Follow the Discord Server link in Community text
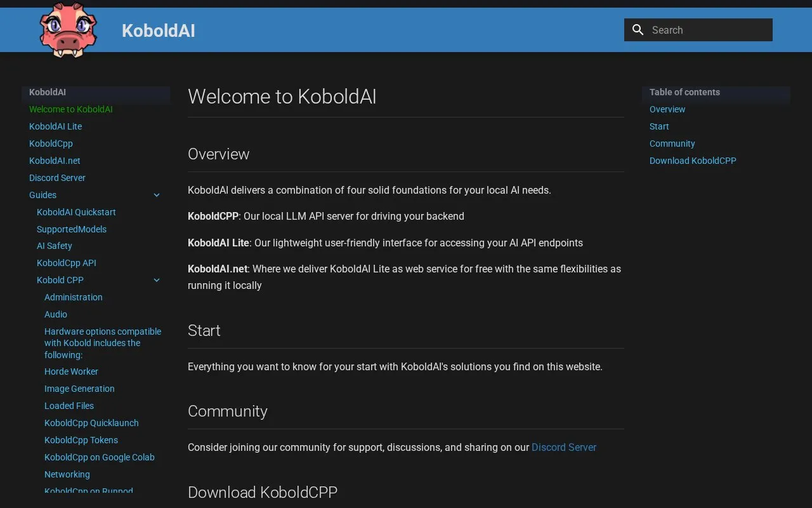The width and height of the screenshot is (812, 508). (564, 447)
